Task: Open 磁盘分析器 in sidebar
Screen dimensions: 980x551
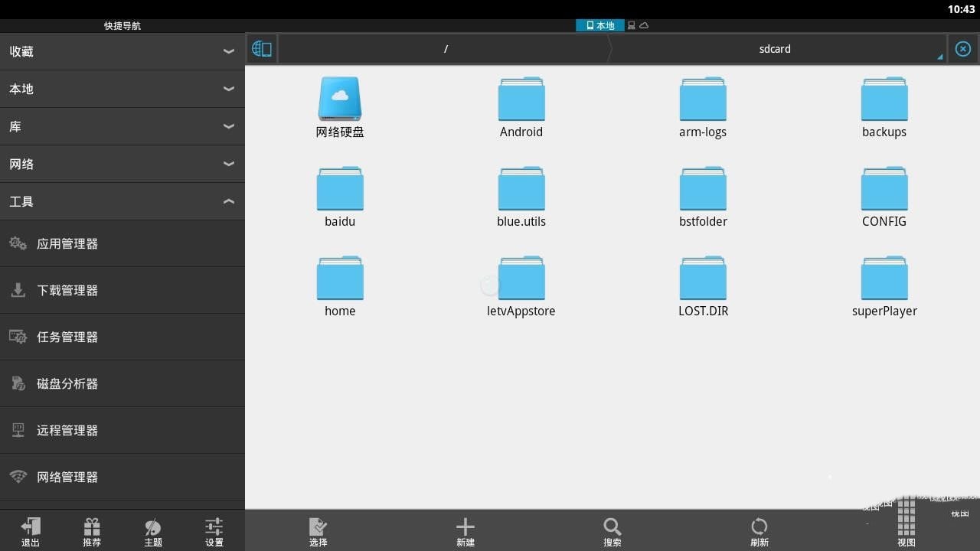Action: [122, 383]
